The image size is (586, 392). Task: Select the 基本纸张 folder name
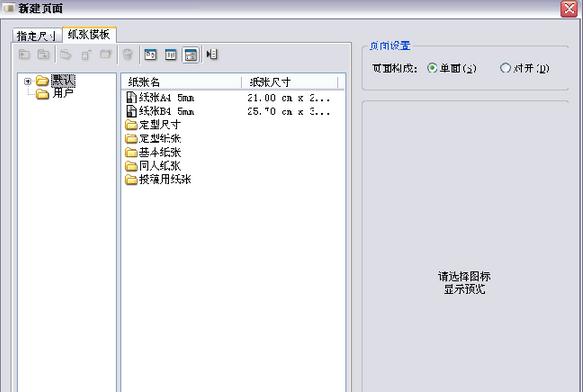pyautogui.click(x=160, y=152)
